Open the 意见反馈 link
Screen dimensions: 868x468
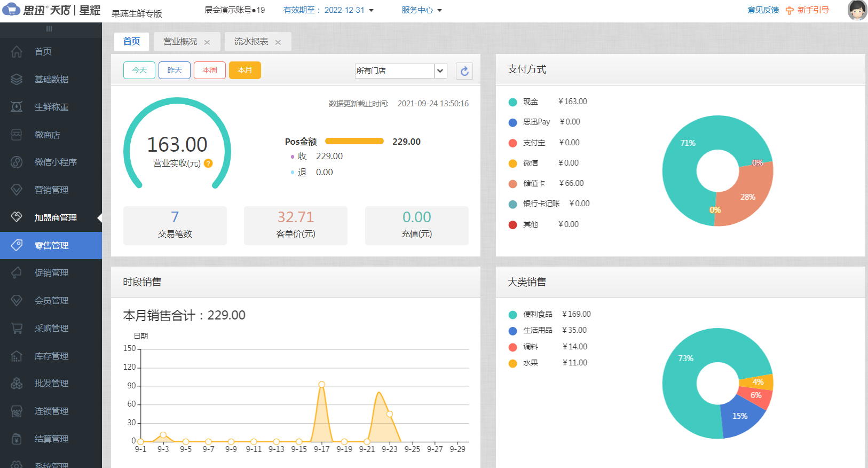pyautogui.click(x=763, y=10)
